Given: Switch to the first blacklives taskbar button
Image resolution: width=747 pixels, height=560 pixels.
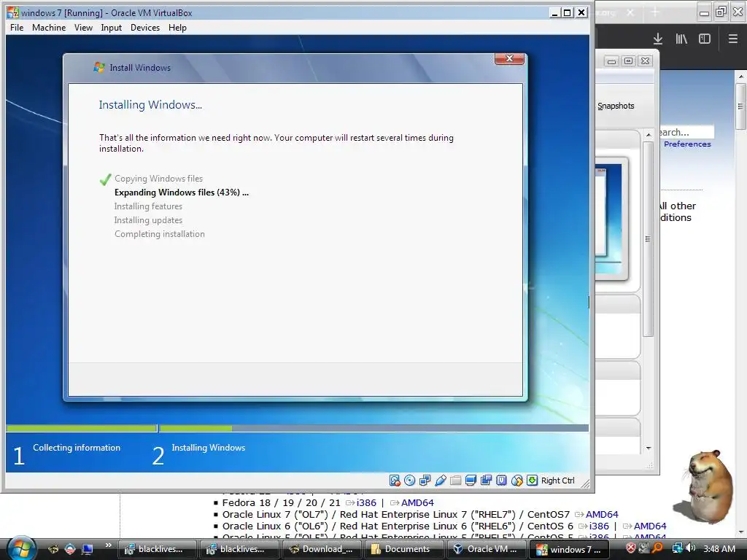Looking at the screenshot, I should (156, 549).
